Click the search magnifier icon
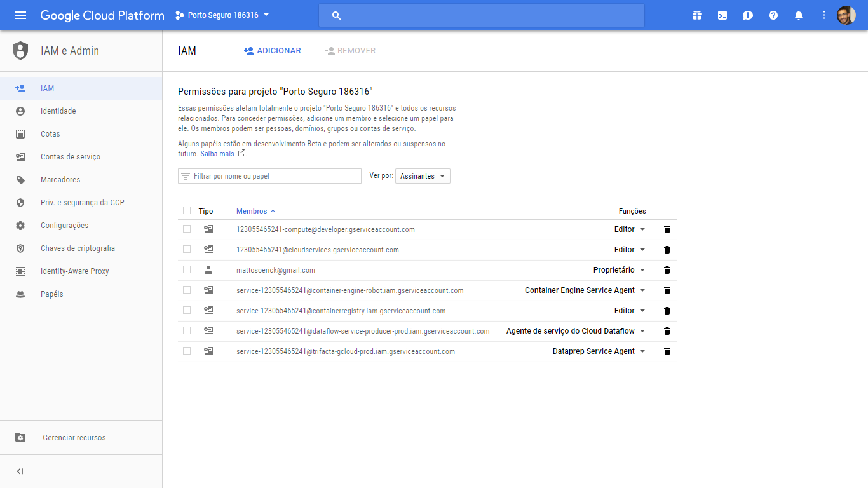 [337, 15]
